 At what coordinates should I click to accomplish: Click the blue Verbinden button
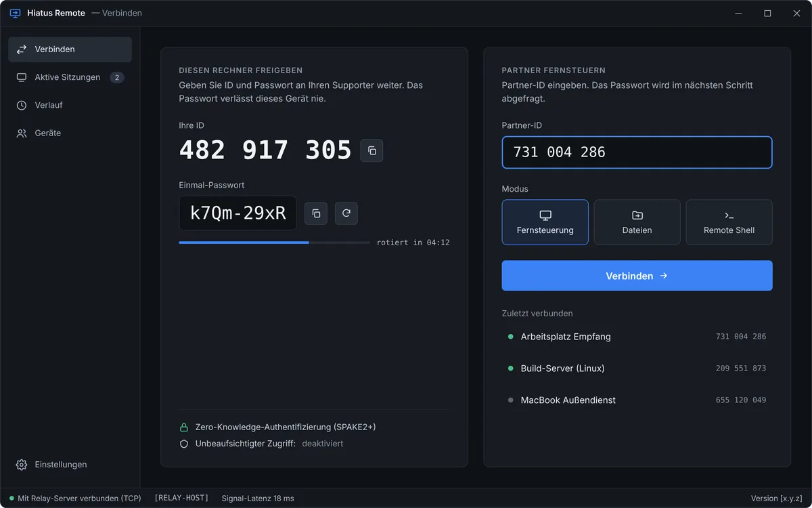(637, 276)
